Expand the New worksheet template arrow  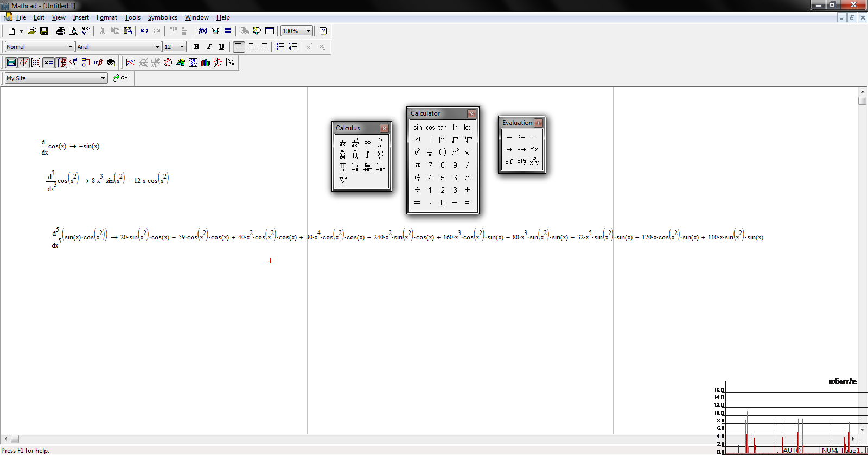pos(21,31)
